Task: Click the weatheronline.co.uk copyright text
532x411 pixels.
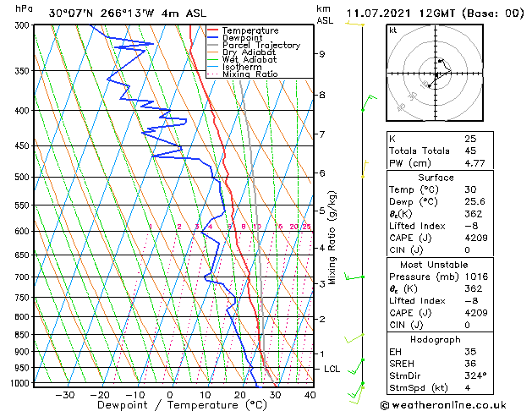Action: coord(443,405)
